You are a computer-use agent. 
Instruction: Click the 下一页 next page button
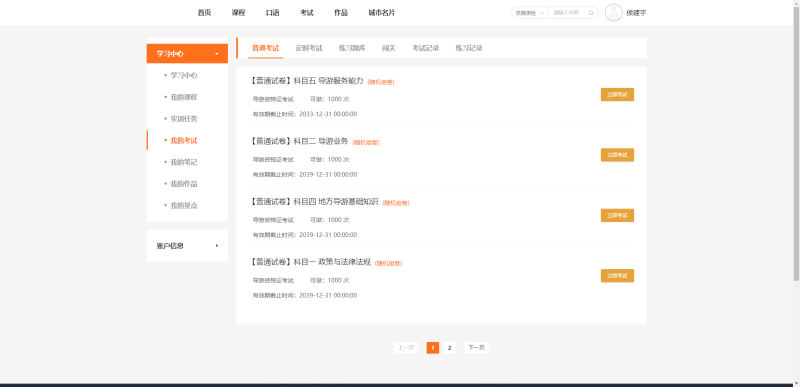pos(476,348)
